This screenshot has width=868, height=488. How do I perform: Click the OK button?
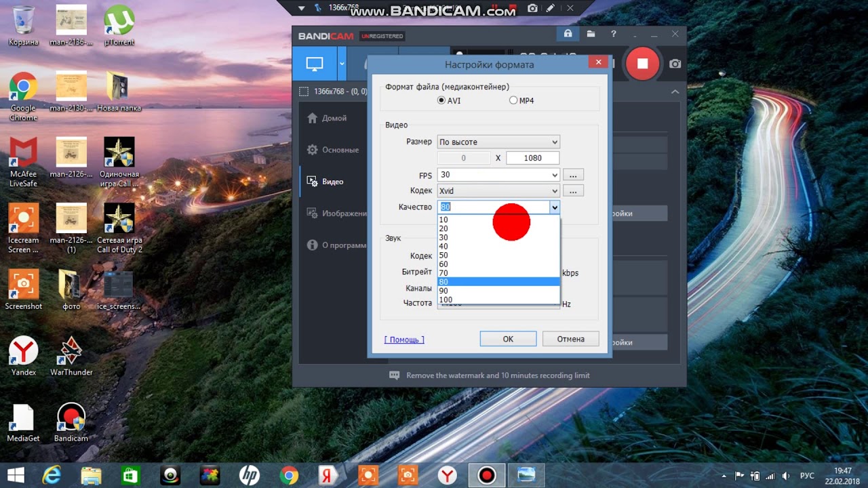(508, 339)
